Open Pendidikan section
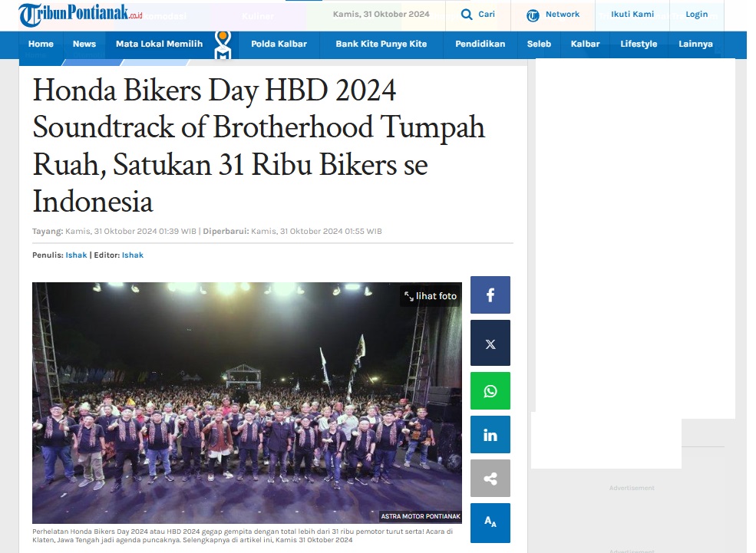 click(480, 44)
